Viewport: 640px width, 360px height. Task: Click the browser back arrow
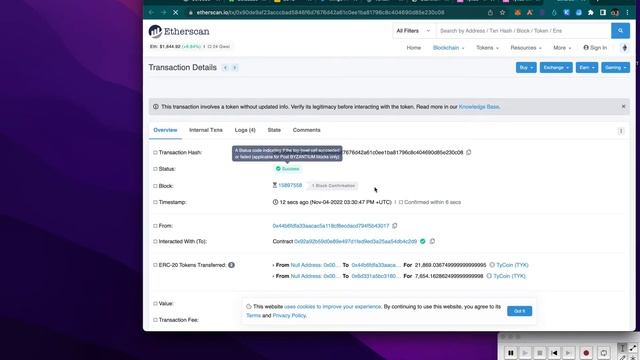click(151, 13)
